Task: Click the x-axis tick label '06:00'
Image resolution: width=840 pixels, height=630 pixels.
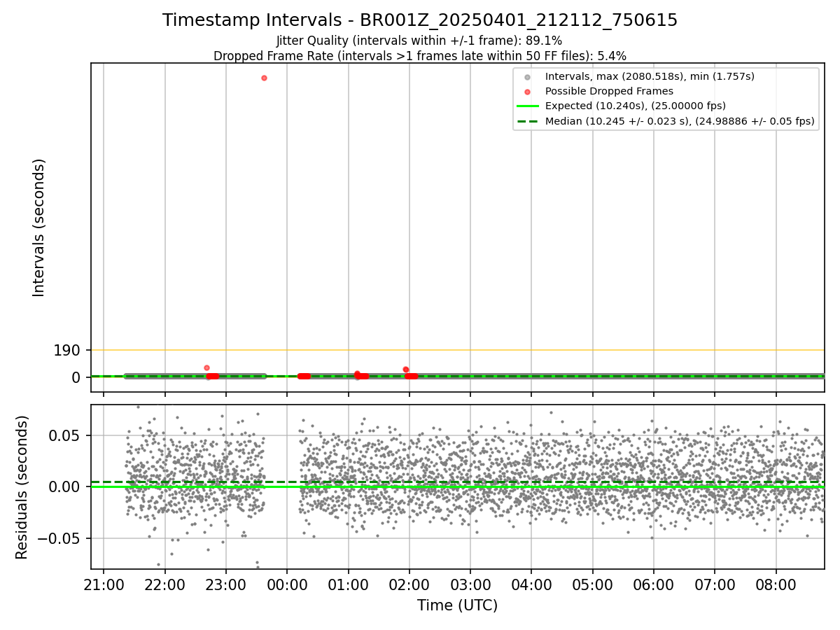Action: [x=653, y=585]
